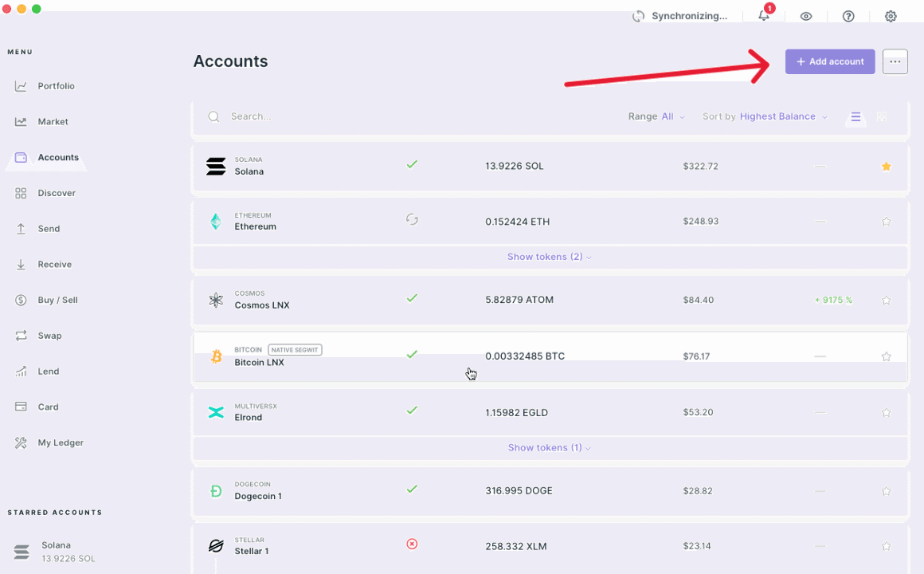The width and height of the screenshot is (924, 574).
Task: Click the Add account button
Action: pos(830,61)
